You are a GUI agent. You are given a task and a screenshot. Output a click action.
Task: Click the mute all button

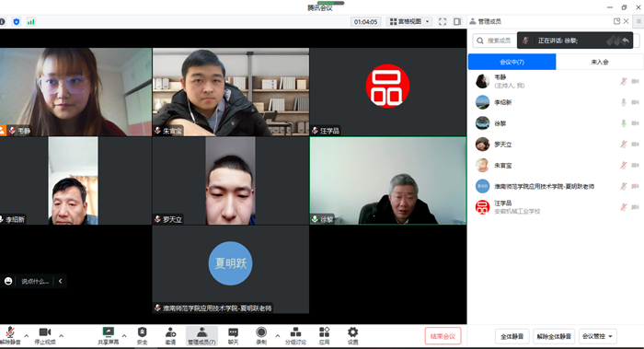512,336
